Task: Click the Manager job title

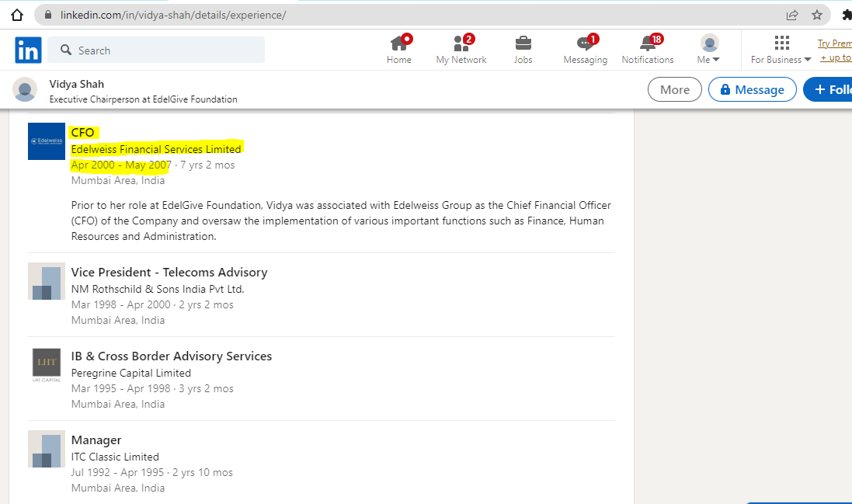Action: pyautogui.click(x=96, y=440)
